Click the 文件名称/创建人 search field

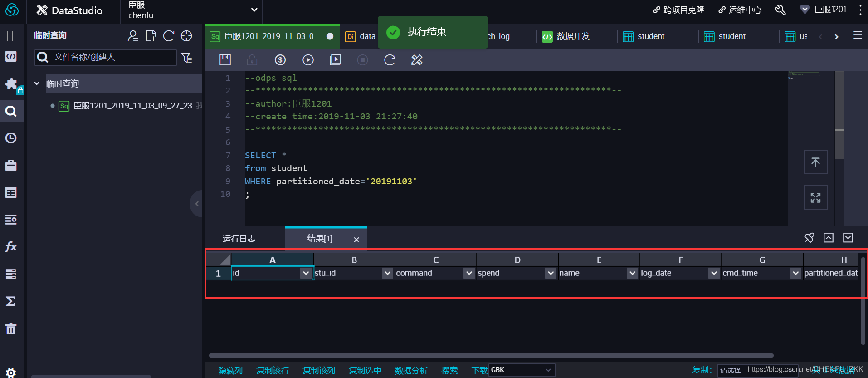106,57
